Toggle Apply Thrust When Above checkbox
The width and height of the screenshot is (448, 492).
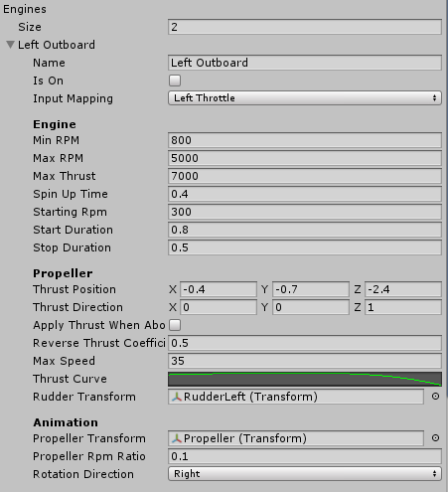pyautogui.click(x=175, y=325)
